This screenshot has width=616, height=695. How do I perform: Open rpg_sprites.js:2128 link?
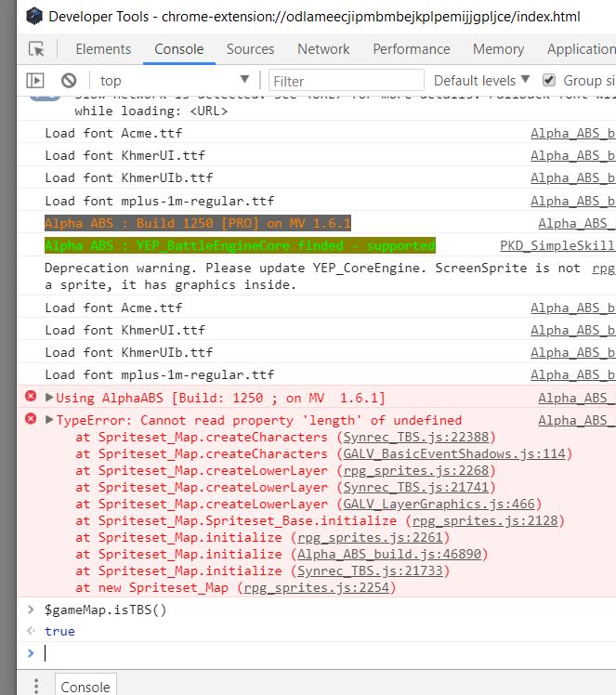tap(485, 521)
